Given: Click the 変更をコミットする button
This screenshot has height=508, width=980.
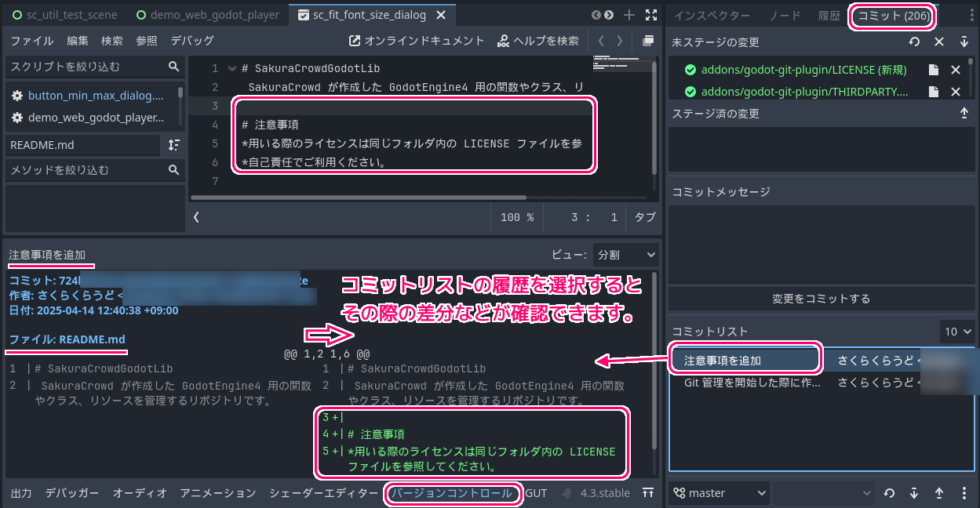Looking at the screenshot, I should 822,299.
